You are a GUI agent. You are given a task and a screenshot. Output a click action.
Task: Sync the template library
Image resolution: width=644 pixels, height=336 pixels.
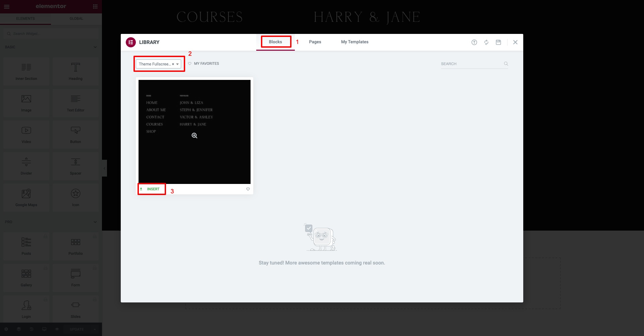pos(486,42)
